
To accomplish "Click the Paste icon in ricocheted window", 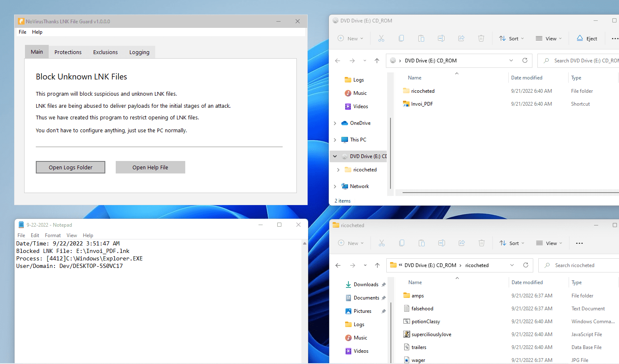I will (421, 243).
